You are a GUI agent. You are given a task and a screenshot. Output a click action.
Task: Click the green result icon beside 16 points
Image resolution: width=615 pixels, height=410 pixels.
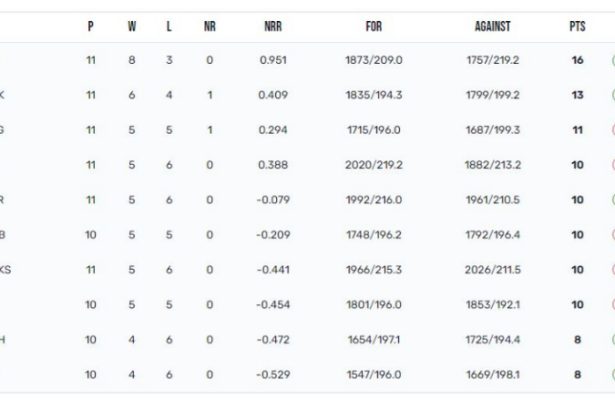pos(613,60)
